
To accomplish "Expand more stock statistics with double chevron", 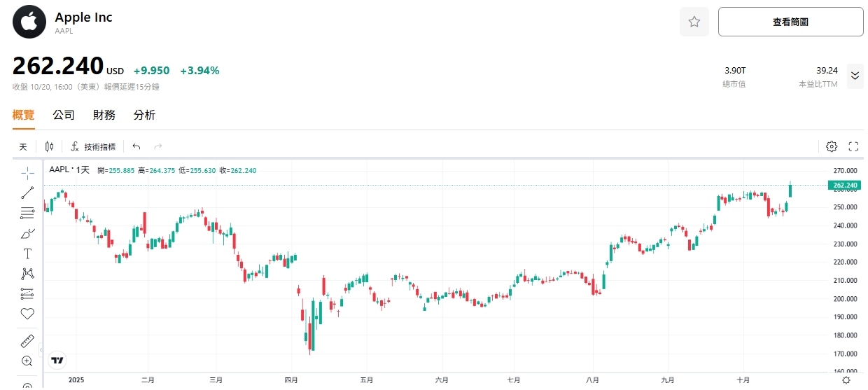I will [855, 76].
